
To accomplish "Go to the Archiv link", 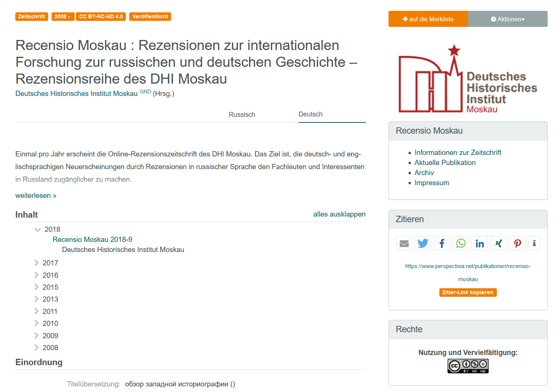I will click(x=424, y=172).
